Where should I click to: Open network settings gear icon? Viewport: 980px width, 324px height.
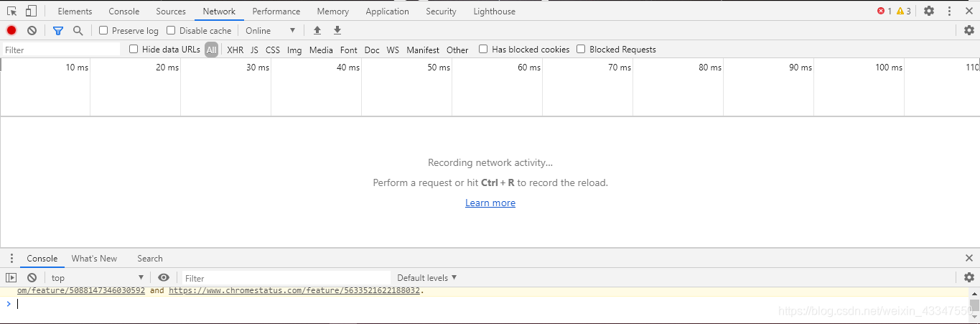[x=969, y=30]
